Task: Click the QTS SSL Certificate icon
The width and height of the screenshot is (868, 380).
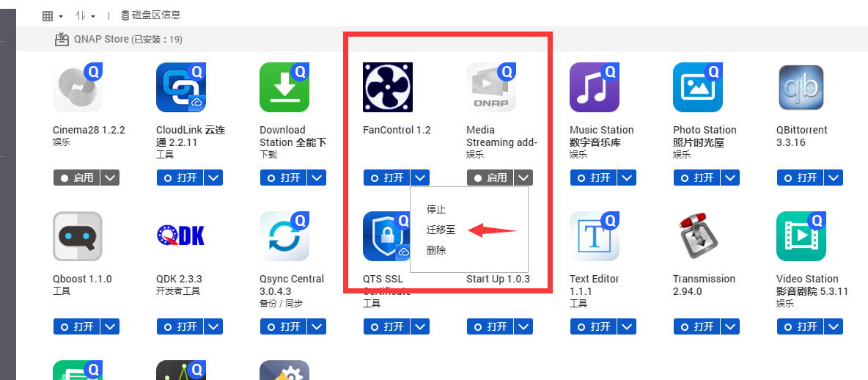Action: click(386, 236)
